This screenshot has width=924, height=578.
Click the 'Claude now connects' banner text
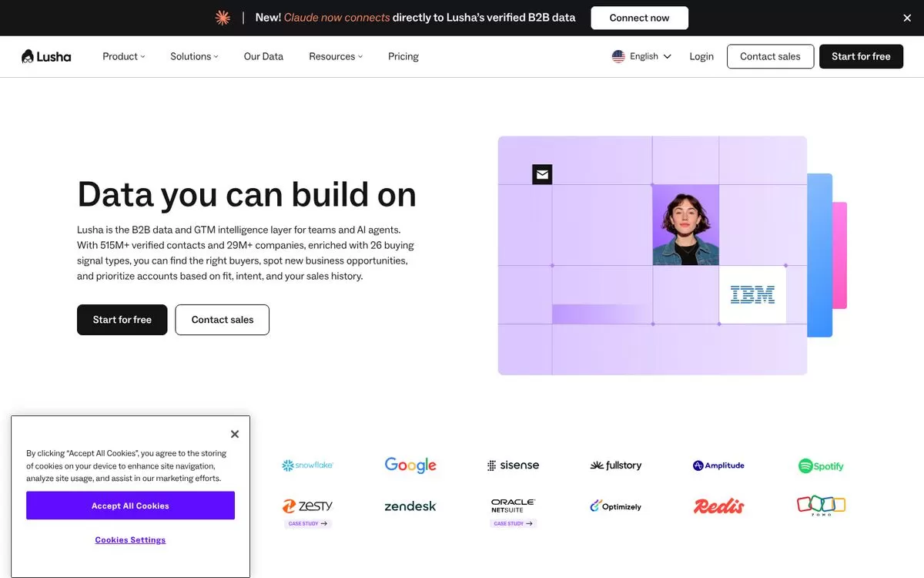click(336, 18)
